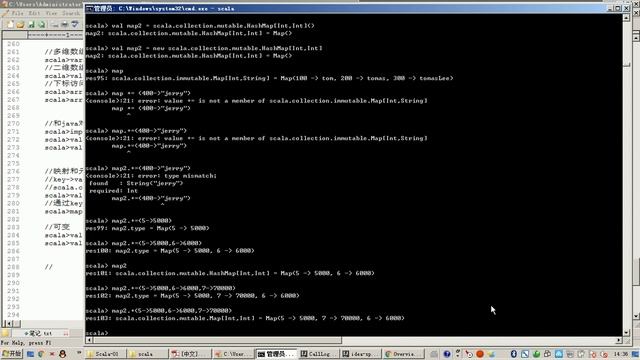This screenshot has height=360, width=640.
Task: Launch Chrome from the quick launch bar
Action: point(41,354)
